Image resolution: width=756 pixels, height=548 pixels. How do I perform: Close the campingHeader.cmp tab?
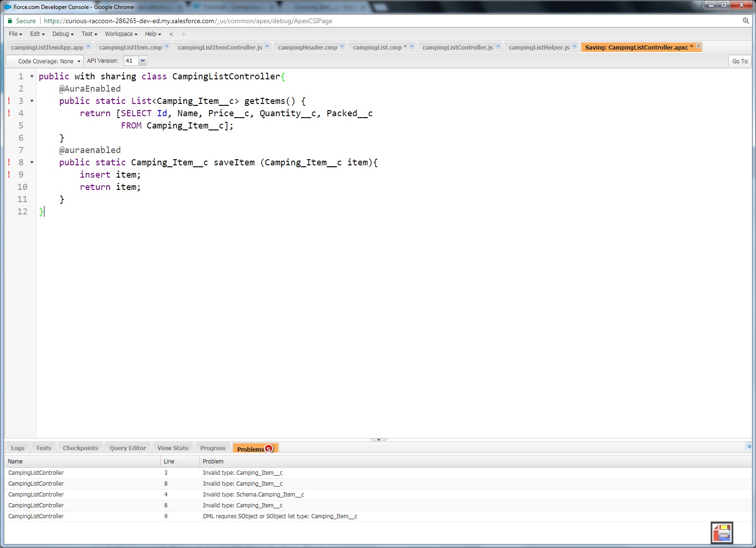[342, 46]
